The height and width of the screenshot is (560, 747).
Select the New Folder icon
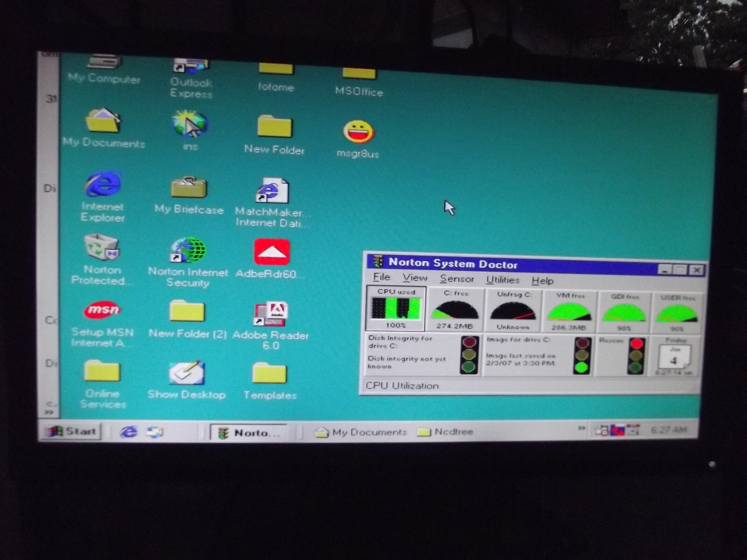click(275, 135)
